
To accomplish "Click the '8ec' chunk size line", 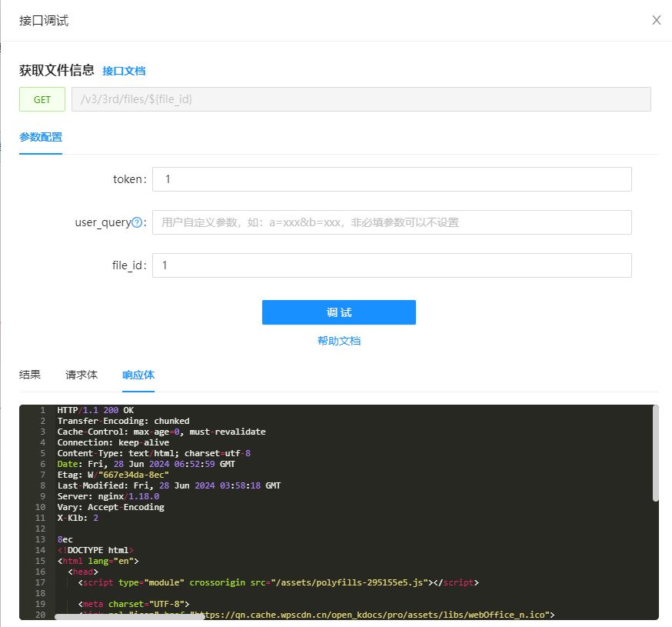I will [65, 539].
